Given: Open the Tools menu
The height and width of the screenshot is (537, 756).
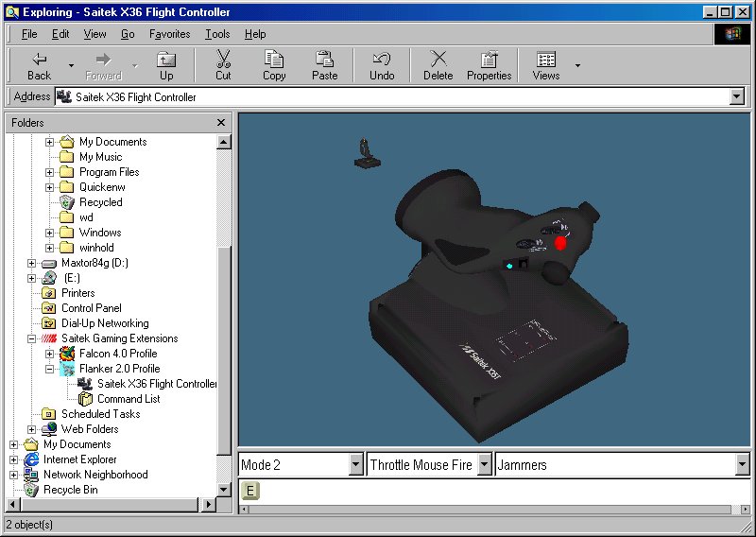Looking at the screenshot, I should click(x=217, y=34).
